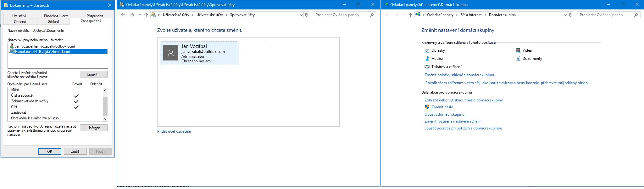Image resolution: width=644 pixels, height=189 pixels.
Task: Switch to the Obecné tab
Action: click(x=20, y=21)
